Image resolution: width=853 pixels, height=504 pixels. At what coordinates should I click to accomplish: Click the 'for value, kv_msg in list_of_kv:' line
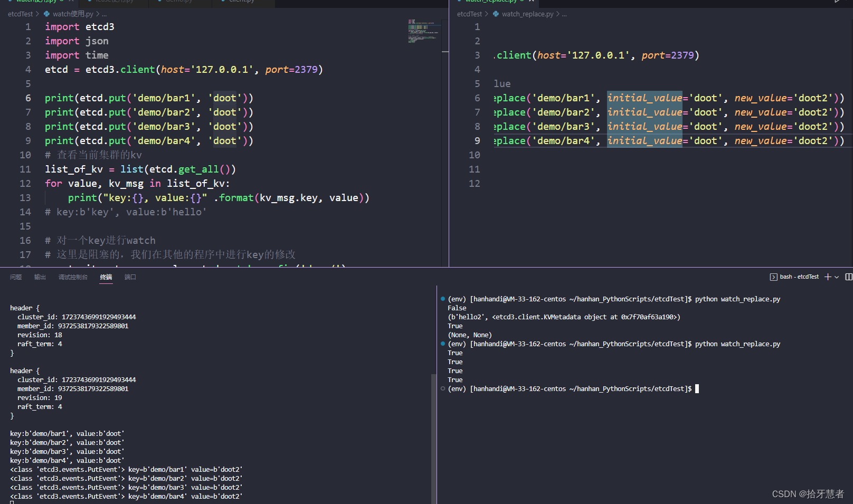pos(137,184)
